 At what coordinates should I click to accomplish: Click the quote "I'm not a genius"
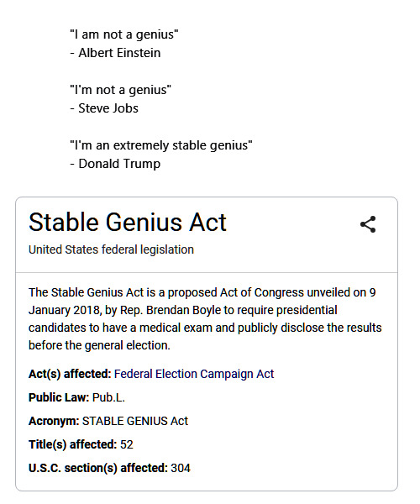coord(120,90)
